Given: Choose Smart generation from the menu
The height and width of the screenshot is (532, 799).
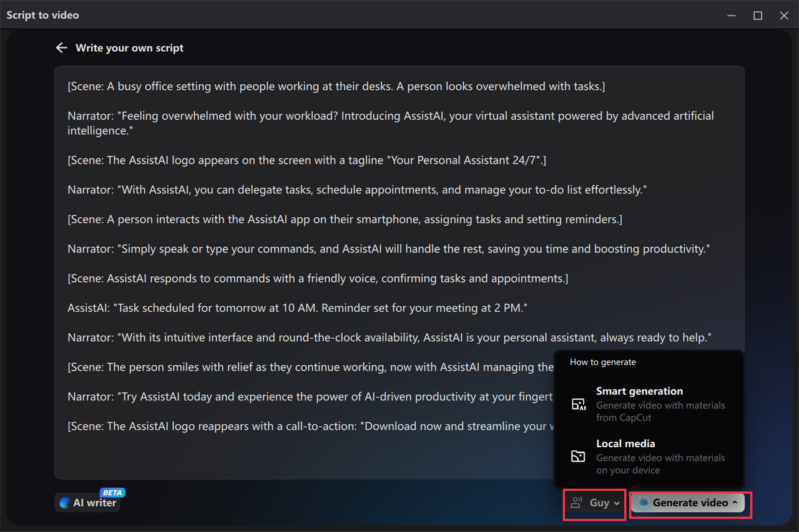Looking at the screenshot, I should [649, 404].
